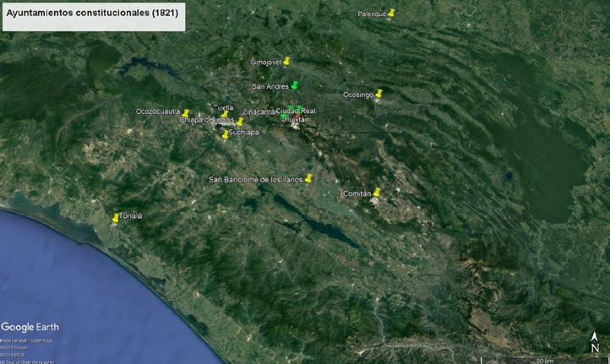Click the Ayuntamientos constitucionales (1821) title box
Screen dimensions: 610x364
click(93, 16)
